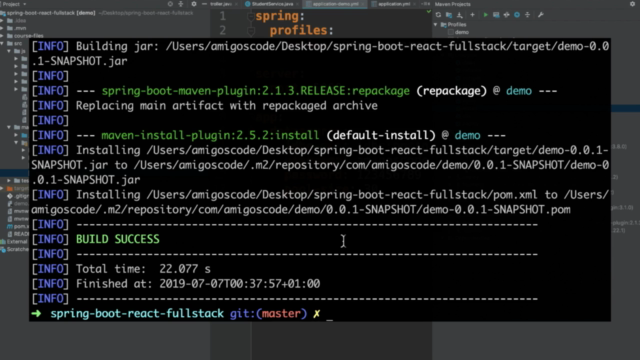The width and height of the screenshot is (640, 360).
Task: Click line number 1 in editor gutter
Action: (x=222, y=16)
